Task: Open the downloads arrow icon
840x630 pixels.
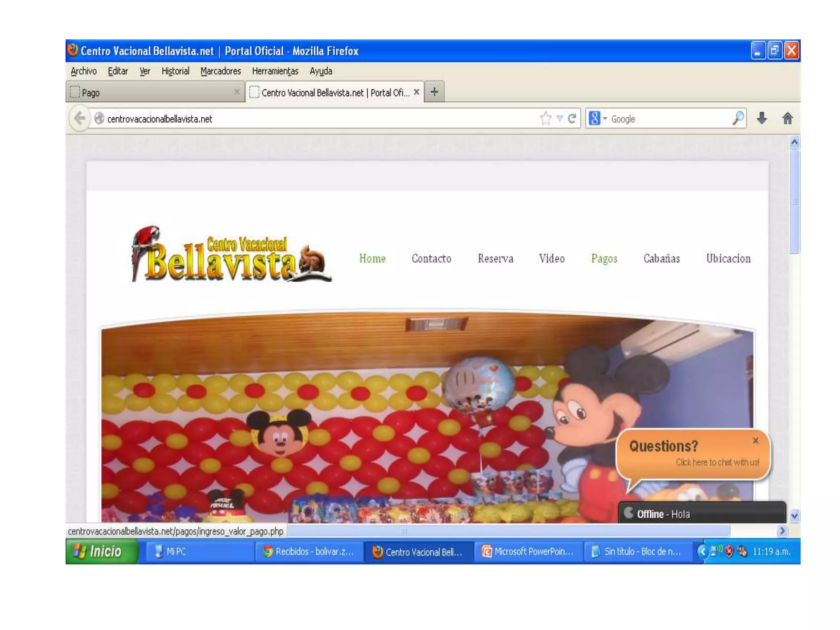Action: [762, 119]
